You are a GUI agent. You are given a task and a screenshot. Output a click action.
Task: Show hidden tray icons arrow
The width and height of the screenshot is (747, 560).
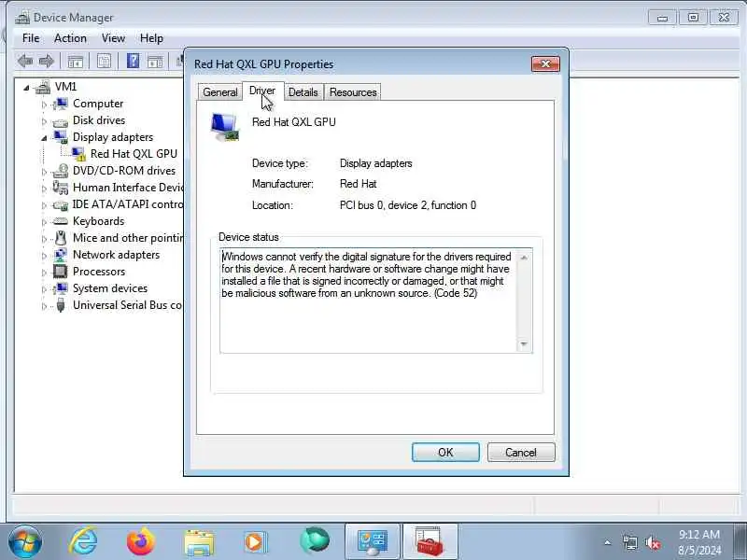pos(608,542)
